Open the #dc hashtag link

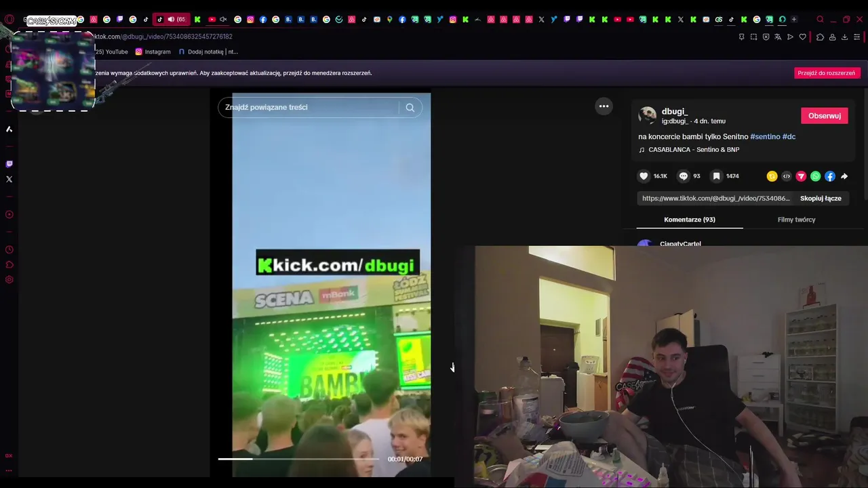[x=789, y=137]
